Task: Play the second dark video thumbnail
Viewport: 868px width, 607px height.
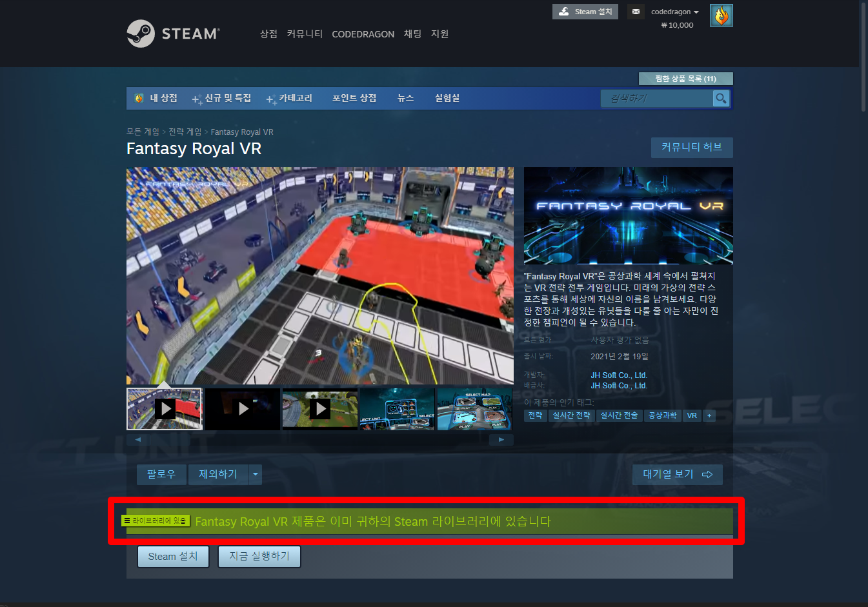Action: [243, 409]
